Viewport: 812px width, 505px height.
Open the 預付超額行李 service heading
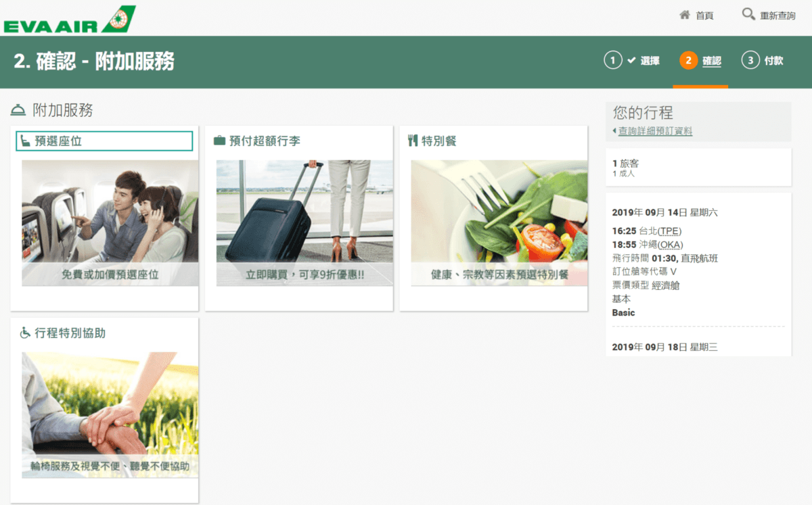pos(265,141)
